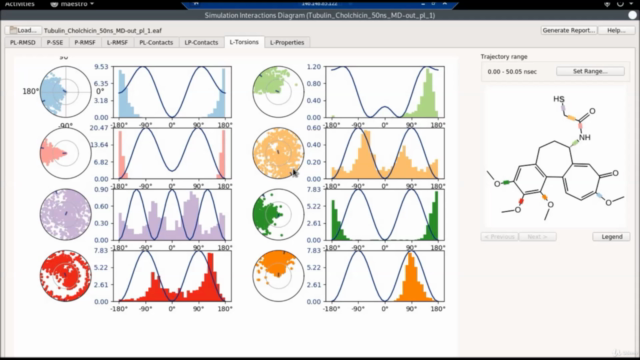The height and width of the screenshot is (360, 640).
Task: Click the dark green radial torsion plot
Action: click(278, 214)
